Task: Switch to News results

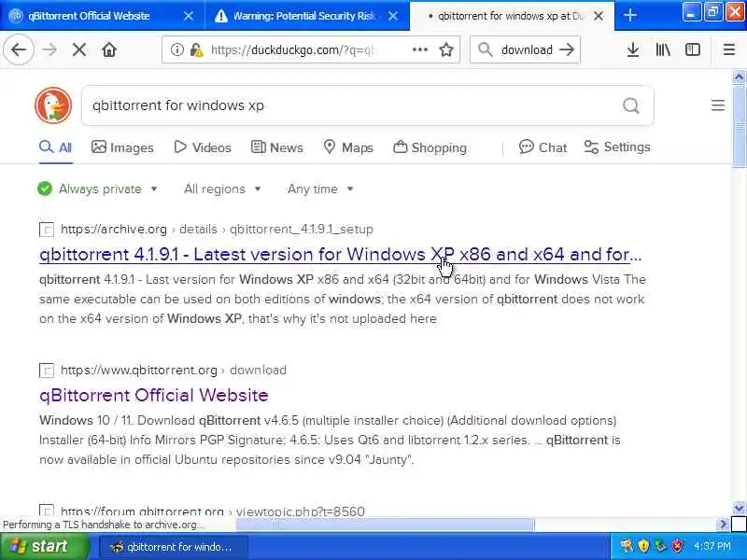Action: (x=276, y=147)
